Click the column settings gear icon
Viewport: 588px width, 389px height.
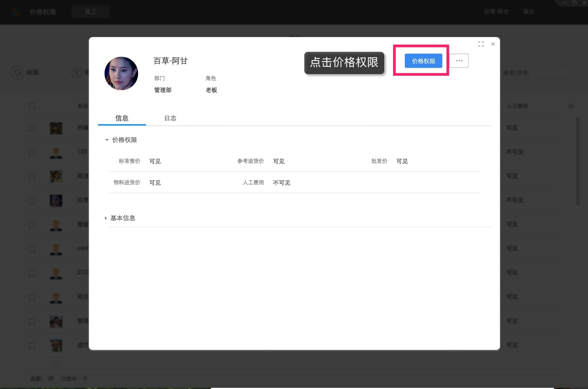[571, 106]
